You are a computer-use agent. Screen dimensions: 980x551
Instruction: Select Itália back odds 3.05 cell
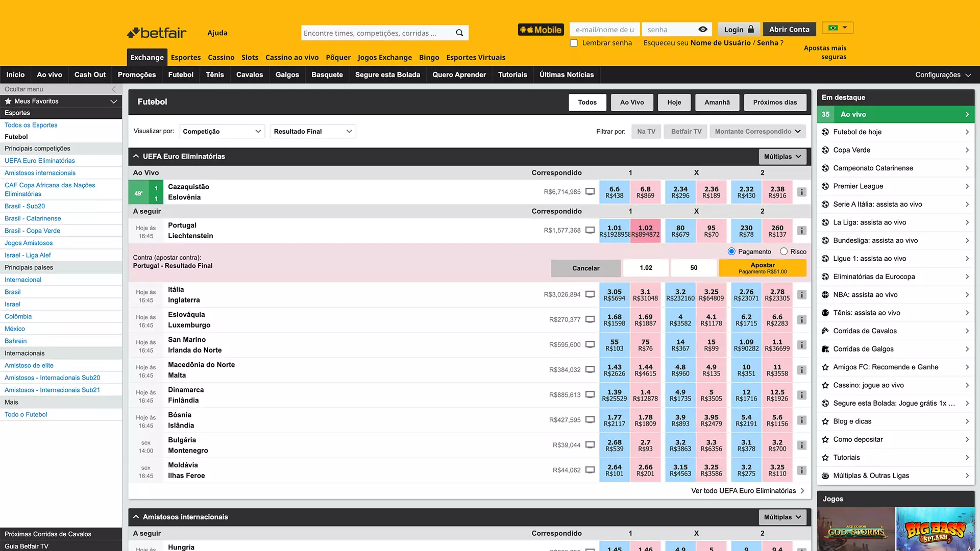(615, 295)
